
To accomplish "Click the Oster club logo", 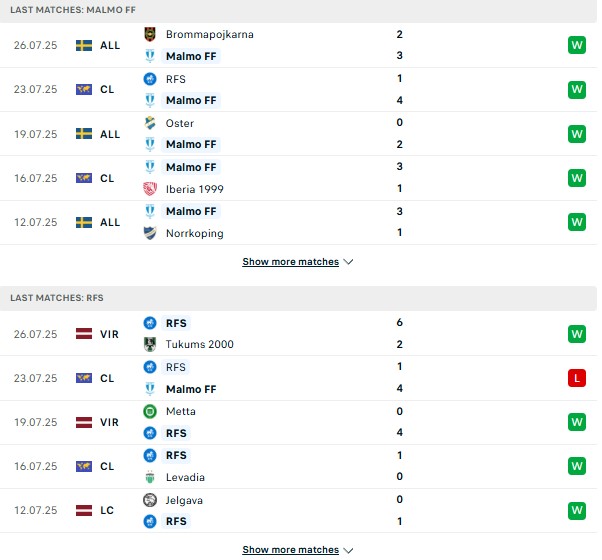I will pos(150,123).
